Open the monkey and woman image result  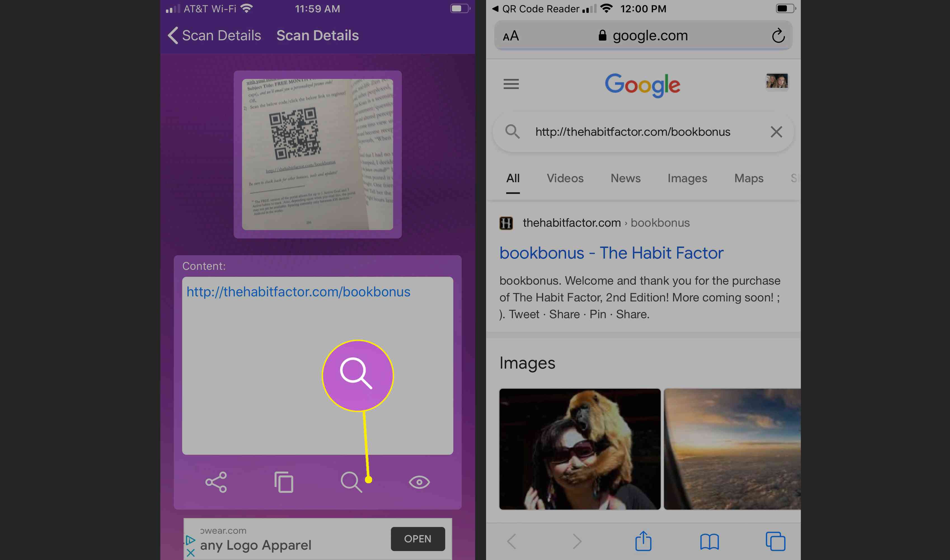pyautogui.click(x=580, y=449)
